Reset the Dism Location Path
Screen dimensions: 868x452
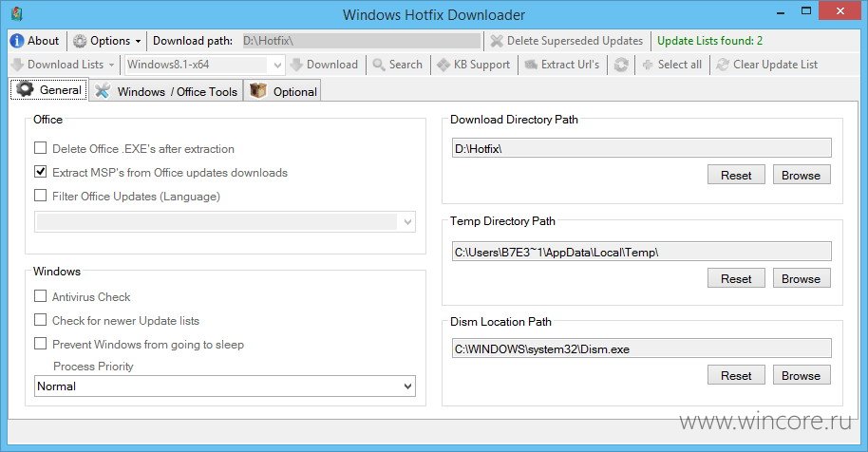[x=736, y=375]
